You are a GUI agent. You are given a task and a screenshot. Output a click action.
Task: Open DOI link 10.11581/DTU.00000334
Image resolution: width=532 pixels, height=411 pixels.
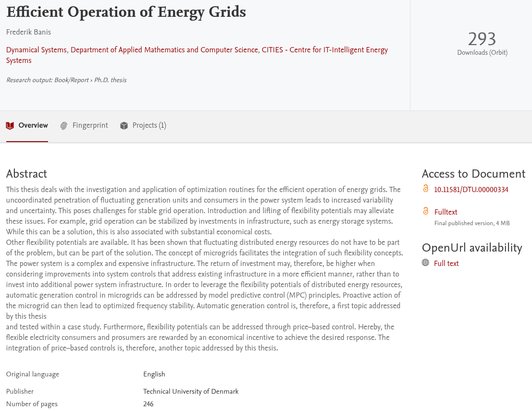[471, 190]
